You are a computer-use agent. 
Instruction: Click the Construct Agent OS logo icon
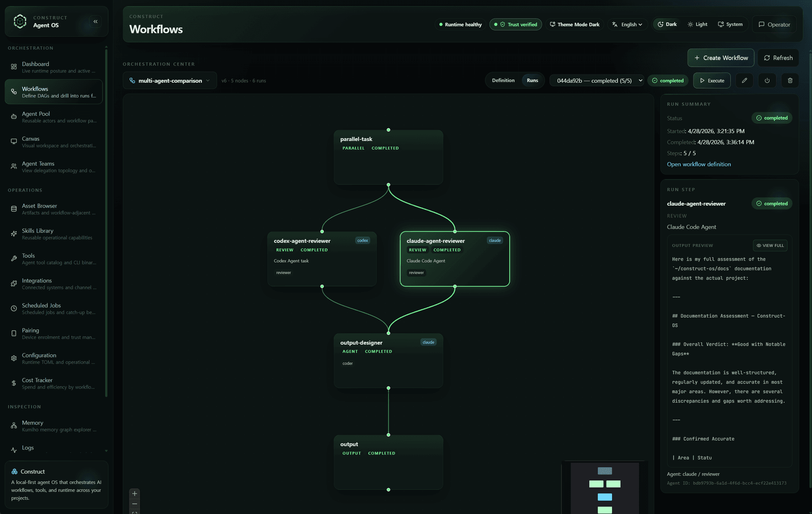[20, 21]
